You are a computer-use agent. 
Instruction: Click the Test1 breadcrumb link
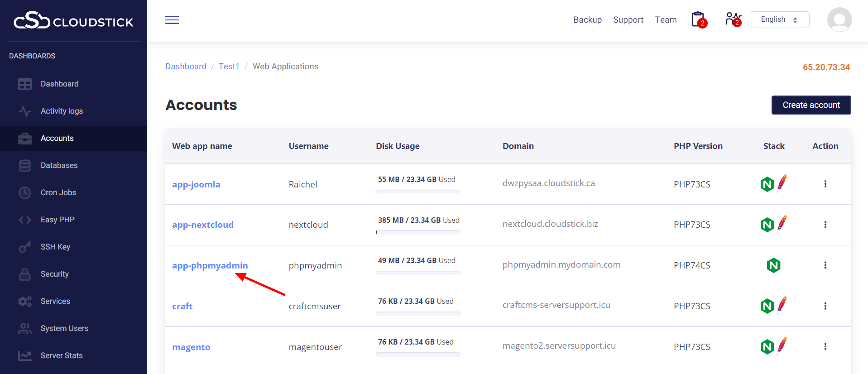[229, 67]
